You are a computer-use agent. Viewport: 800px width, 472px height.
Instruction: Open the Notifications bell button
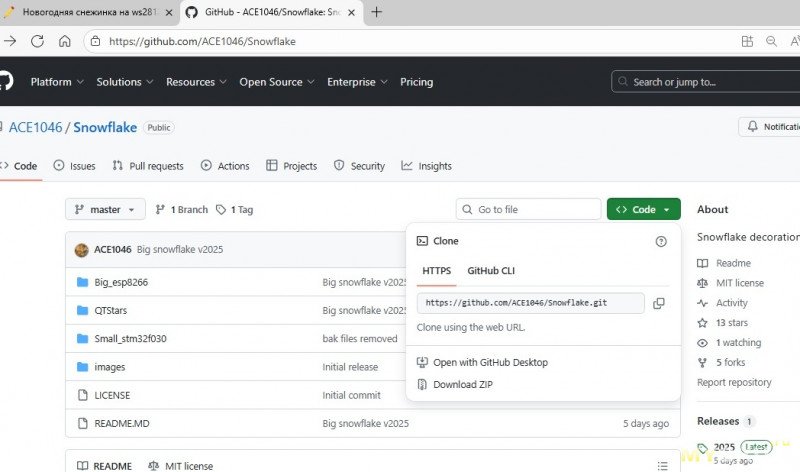click(768, 127)
